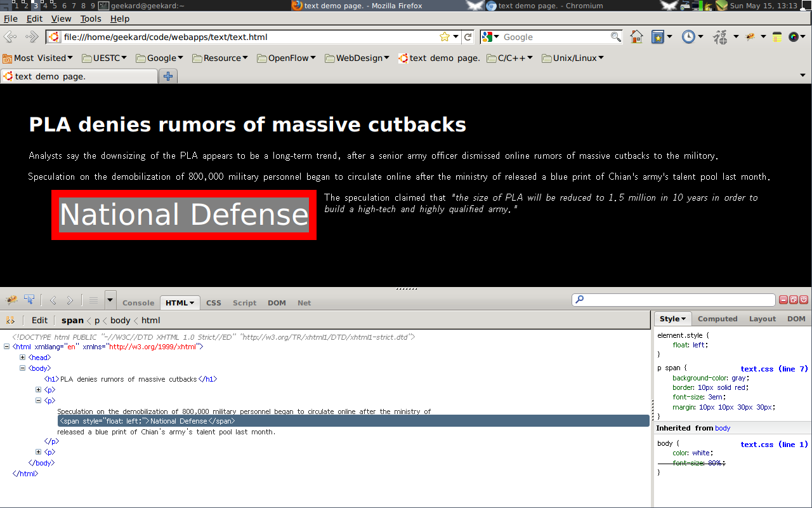Click the Firefox Home button
The height and width of the screenshot is (508, 812).
[636, 37]
